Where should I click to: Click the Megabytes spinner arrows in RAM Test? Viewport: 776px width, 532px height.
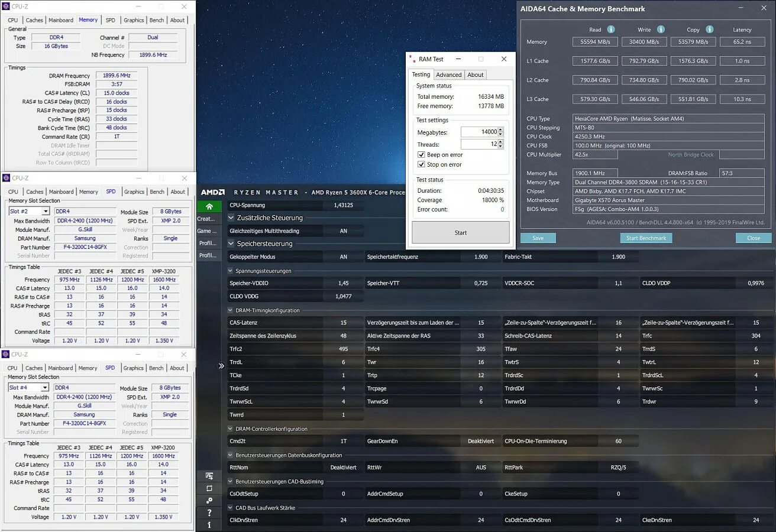(501, 132)
